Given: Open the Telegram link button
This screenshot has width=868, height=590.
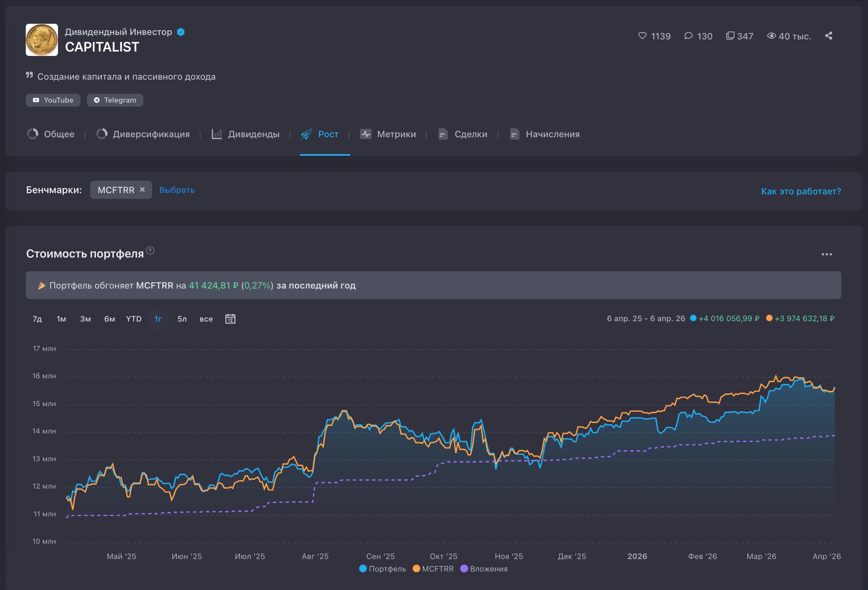Looking at the screenshot, I should pos(115,100).
